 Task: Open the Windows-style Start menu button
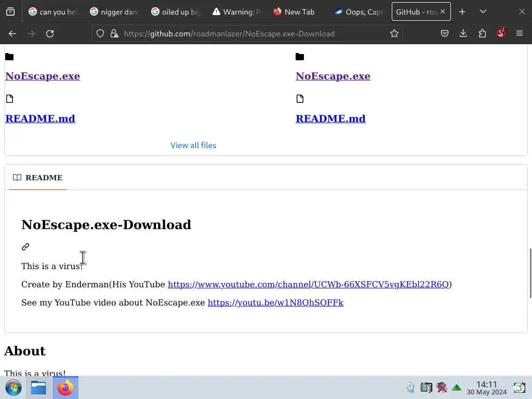14,388
